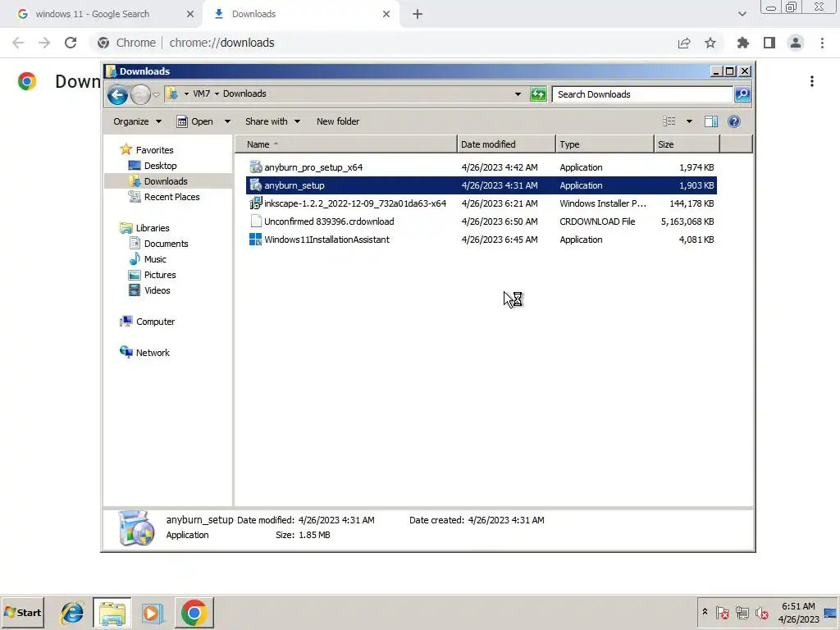The height and width of the screenshot is (630, 840).
Task: Open a new Chrome tab with plus
Action: click(418, 14)
